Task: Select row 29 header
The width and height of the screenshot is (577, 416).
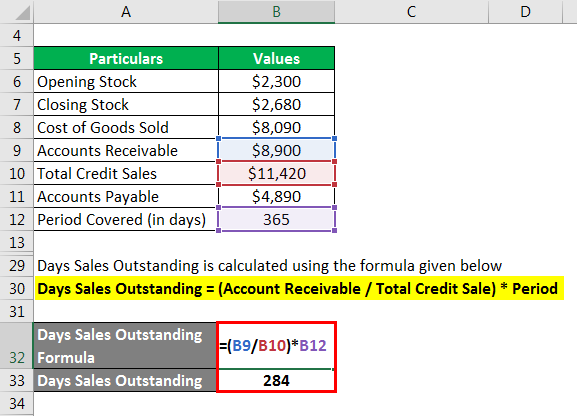Action: click(17, 265)
